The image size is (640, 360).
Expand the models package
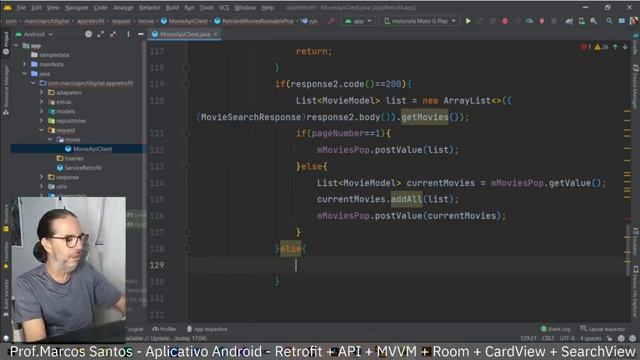click(x=42, y=111)
